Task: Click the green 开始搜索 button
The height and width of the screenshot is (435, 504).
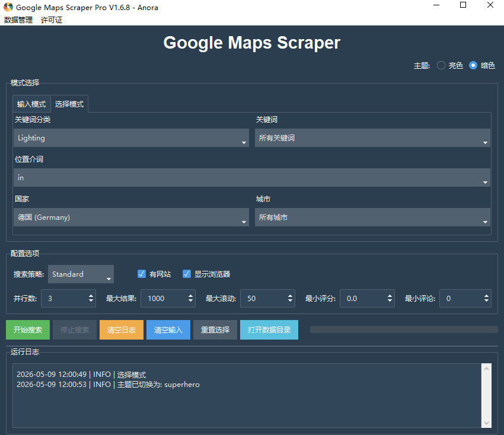Action: [x=28, y=330]
